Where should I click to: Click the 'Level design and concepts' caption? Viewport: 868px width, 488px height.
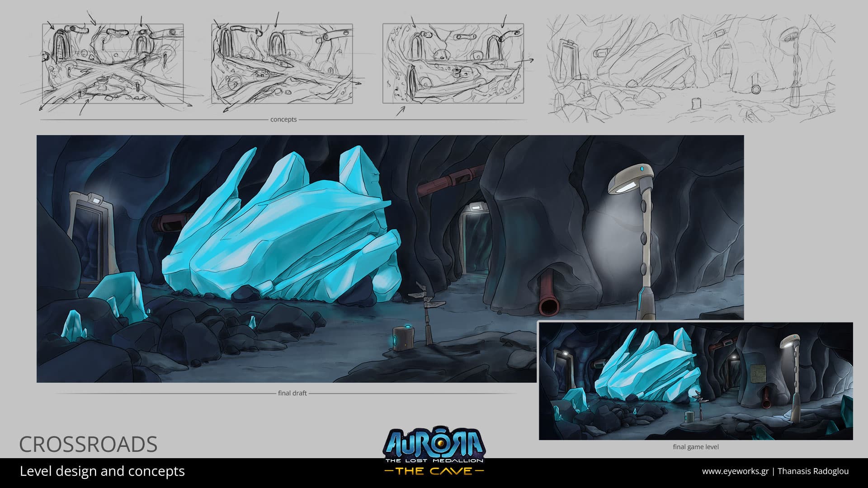coord(102,471)
